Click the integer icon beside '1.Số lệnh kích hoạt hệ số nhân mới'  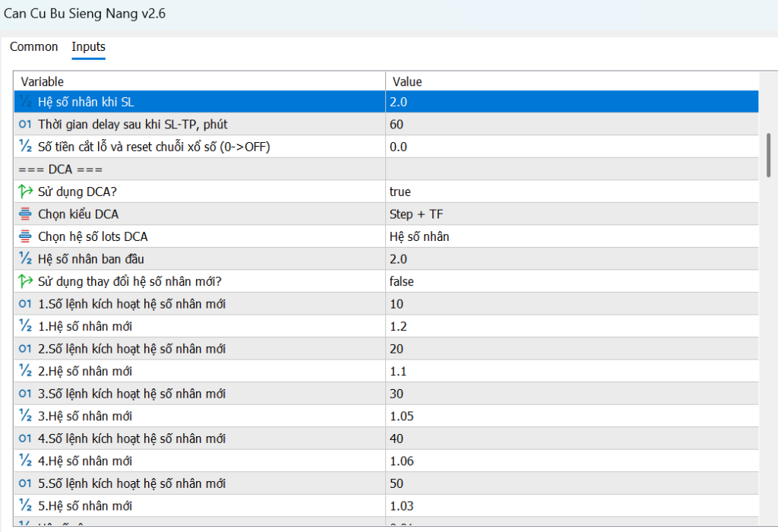[25, 304]
